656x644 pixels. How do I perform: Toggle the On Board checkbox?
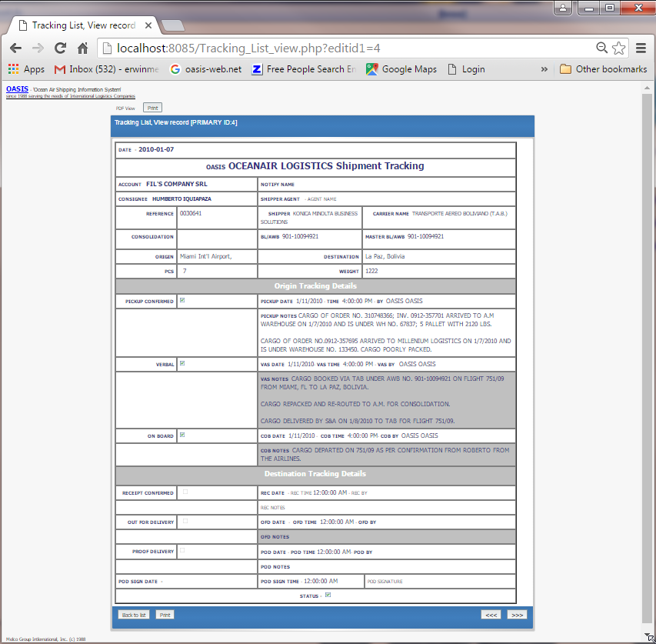(x=182, y=435)
